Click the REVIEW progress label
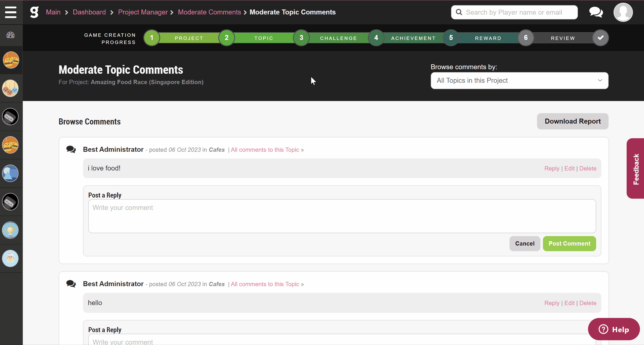 563,38
